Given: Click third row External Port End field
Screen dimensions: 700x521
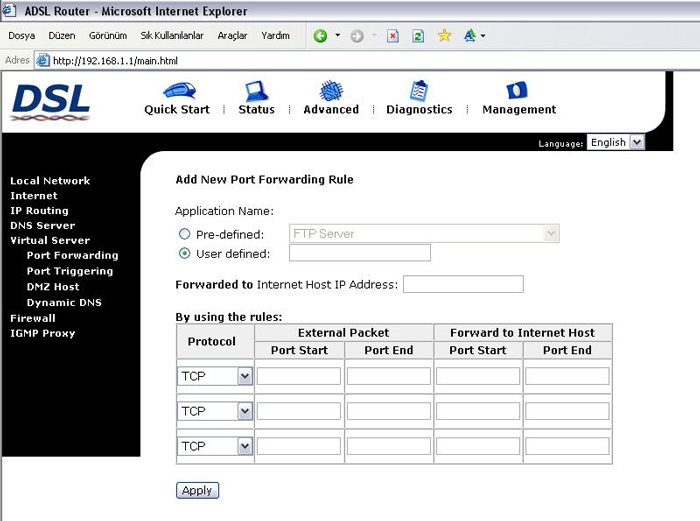Looking at the screenshot, I should click(388, 446).
